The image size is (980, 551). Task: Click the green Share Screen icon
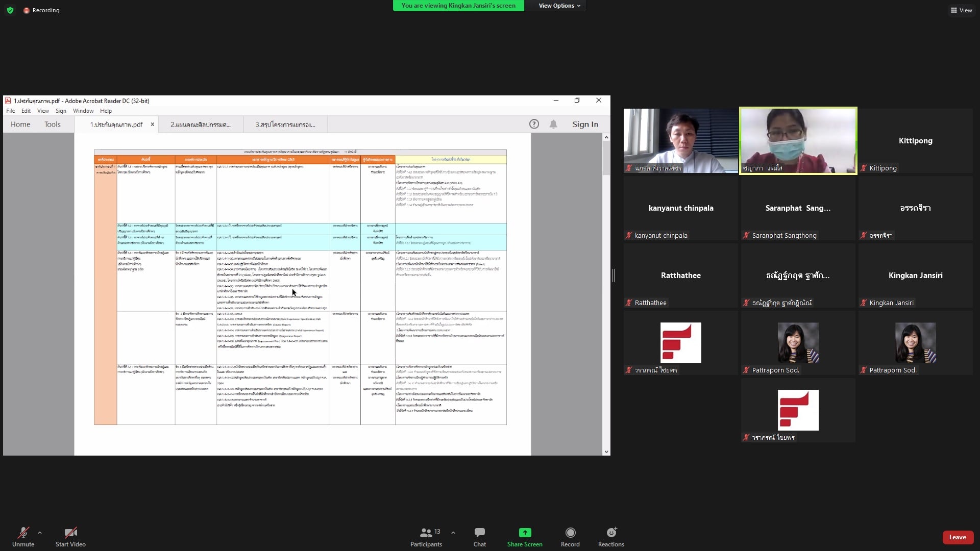pyautogui.click(x=525, y=533)
